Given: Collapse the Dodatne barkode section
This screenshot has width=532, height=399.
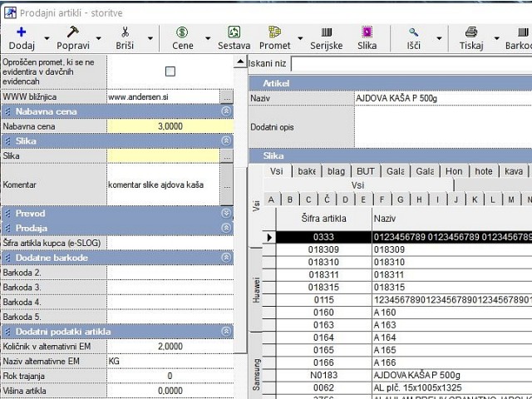Looking at the screenshot, I should point(225,258).
